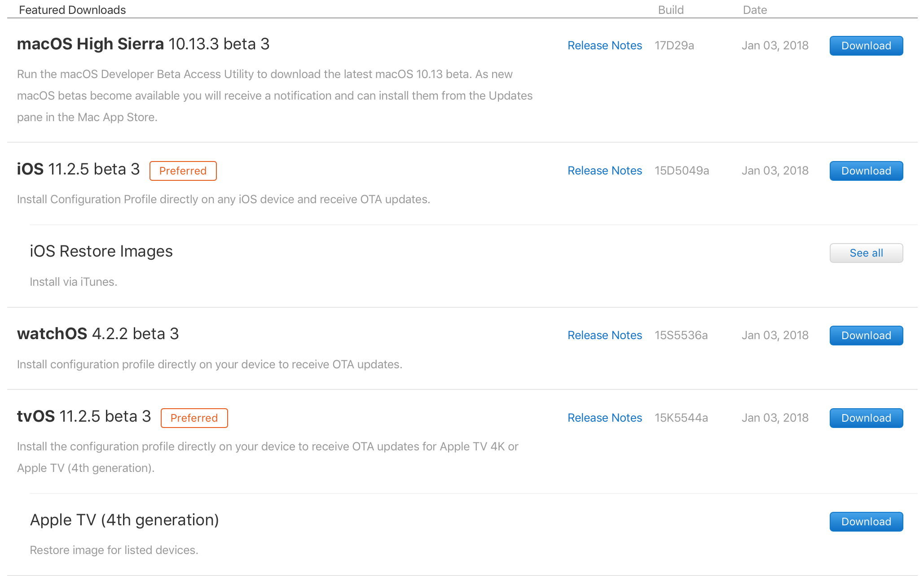Click the Date column header
This screenshot has width=924, height=576.
coord(755,10)
